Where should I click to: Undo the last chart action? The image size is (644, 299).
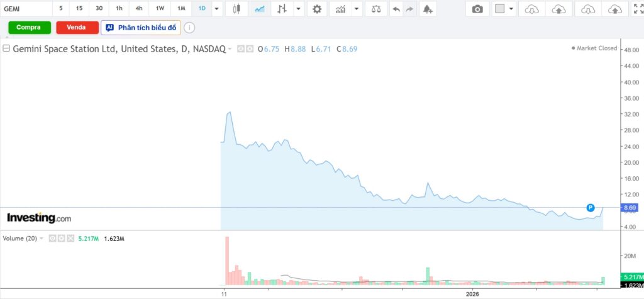pos(396,9)
